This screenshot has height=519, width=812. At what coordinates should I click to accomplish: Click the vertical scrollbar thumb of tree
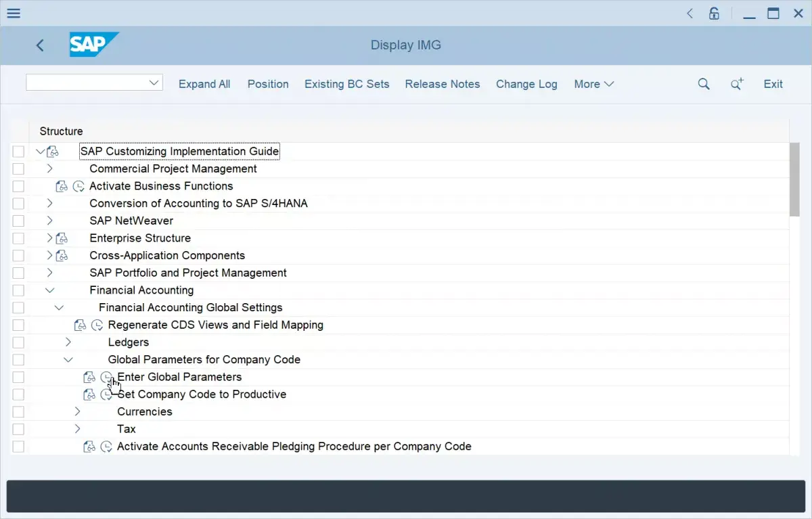(794, 179)
